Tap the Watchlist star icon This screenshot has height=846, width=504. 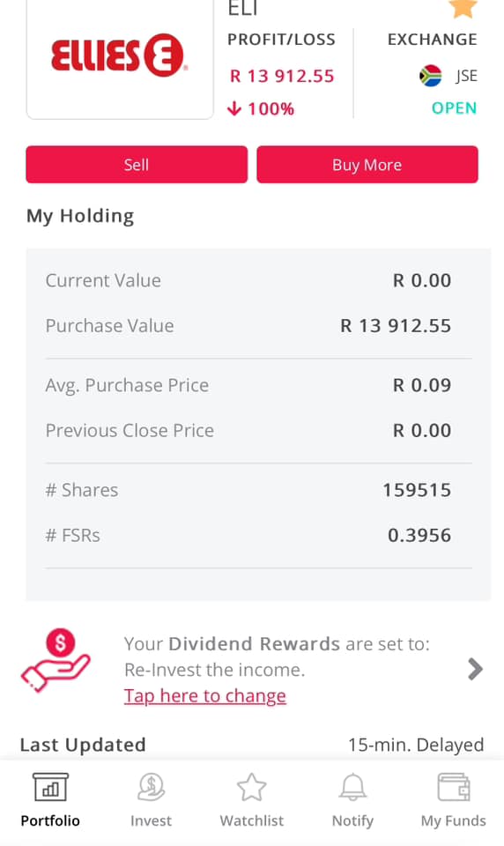[251, 787]
